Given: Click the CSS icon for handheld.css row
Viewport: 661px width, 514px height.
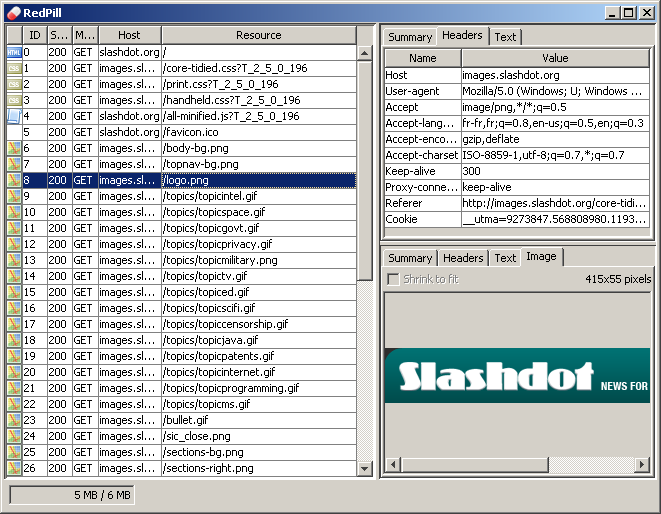Looking at the screenshot, I should click(14, 100).
